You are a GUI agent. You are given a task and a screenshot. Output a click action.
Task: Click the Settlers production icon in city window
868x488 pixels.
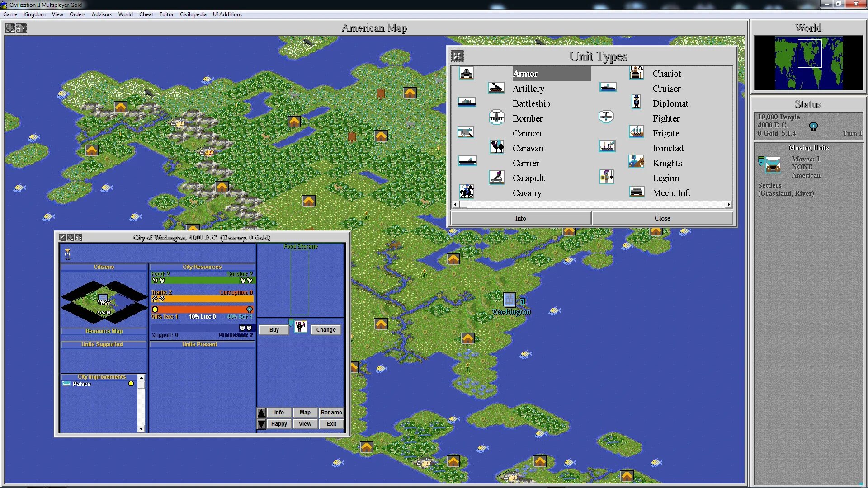pyautogui.click(x=300, y=327)
